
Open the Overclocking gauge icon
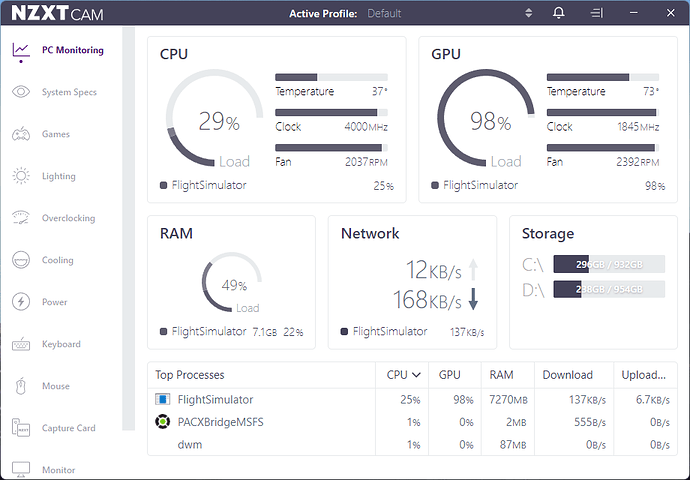pyautogui.click(x=21, y=218)
